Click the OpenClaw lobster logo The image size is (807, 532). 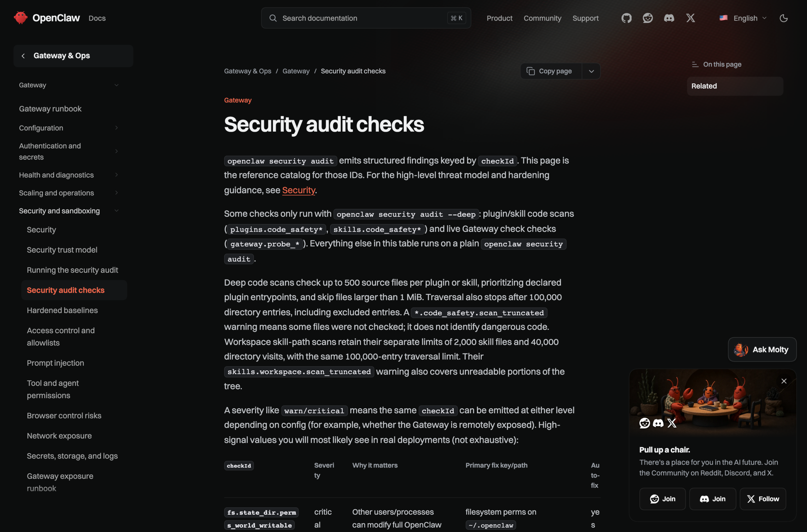click(20, 18)
